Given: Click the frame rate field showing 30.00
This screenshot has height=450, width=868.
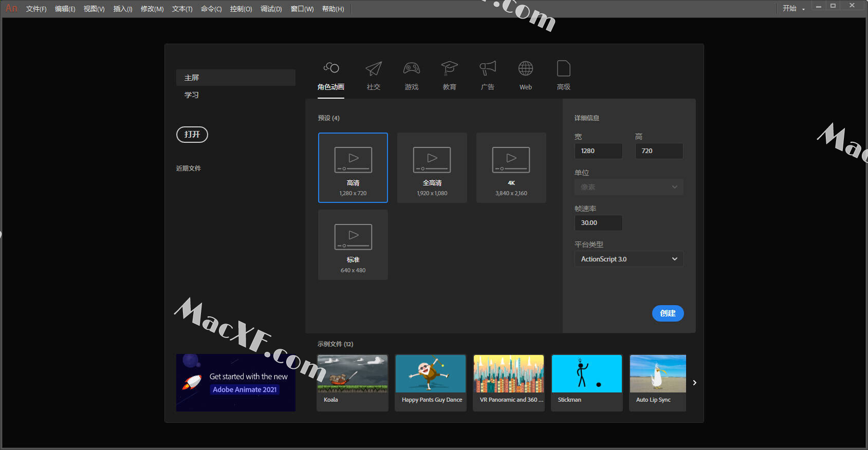Looking at the screenshot, I should click(598, 223).
